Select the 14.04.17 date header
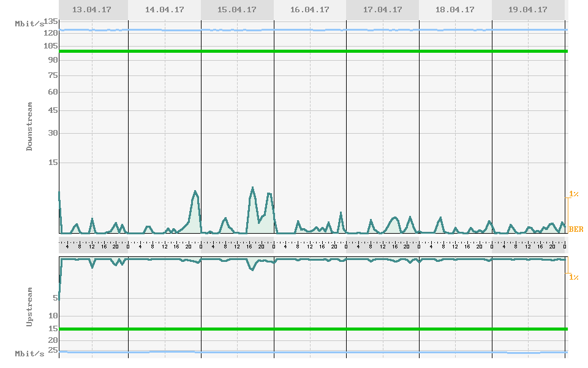The image size is (588, 368). click(165, 10)
